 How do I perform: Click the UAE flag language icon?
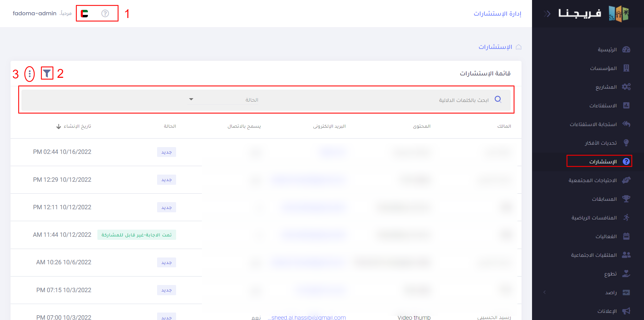point(84,14)
